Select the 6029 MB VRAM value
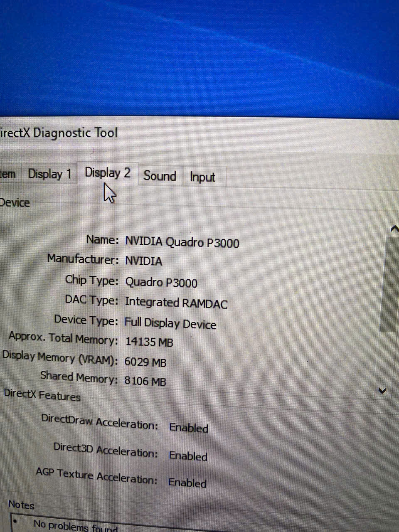399x532 pixels. [x=145, y=362]
